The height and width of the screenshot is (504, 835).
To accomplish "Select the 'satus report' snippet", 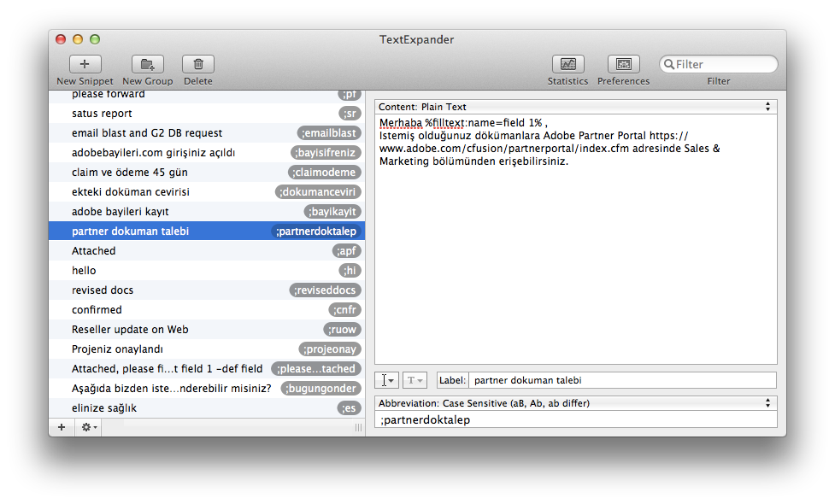I will coord(207,114).
